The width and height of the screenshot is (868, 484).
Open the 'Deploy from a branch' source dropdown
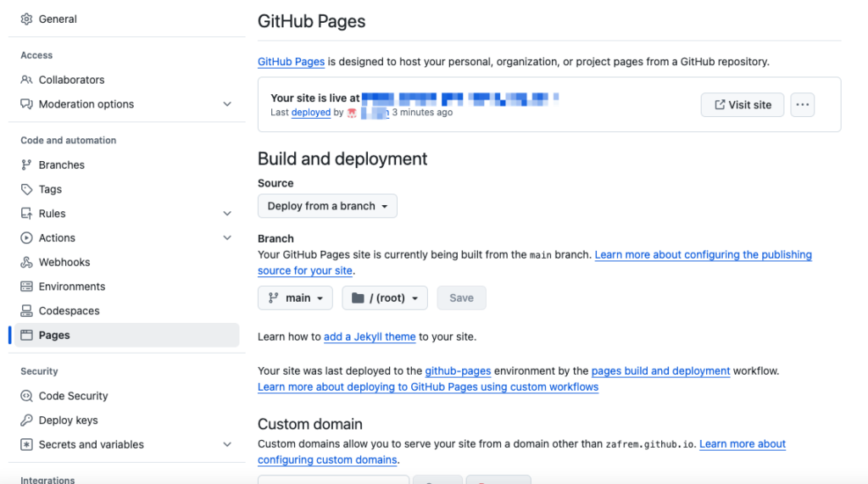pos(327,206)
